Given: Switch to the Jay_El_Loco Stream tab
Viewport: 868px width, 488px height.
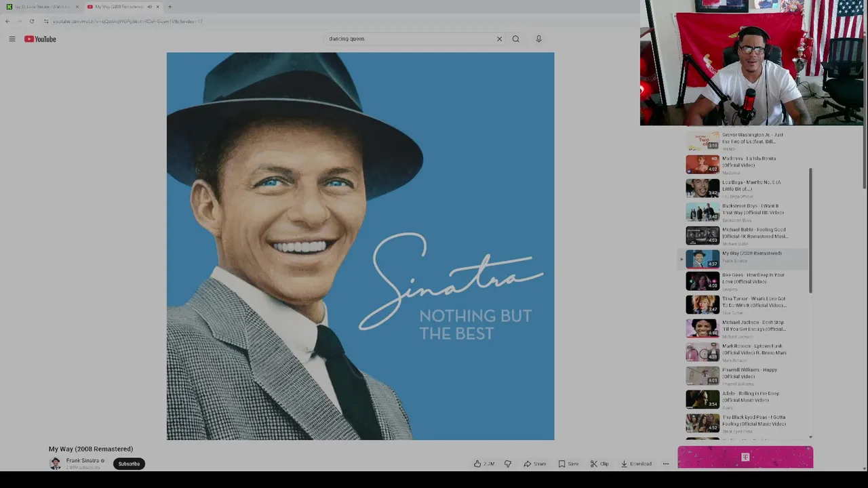Looking at the screenshot, I should tap(41, 7).
